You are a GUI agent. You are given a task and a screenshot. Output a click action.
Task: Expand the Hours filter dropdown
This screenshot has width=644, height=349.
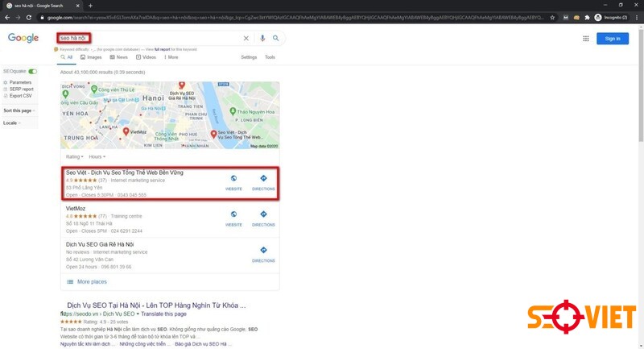[x=97, y=156]
